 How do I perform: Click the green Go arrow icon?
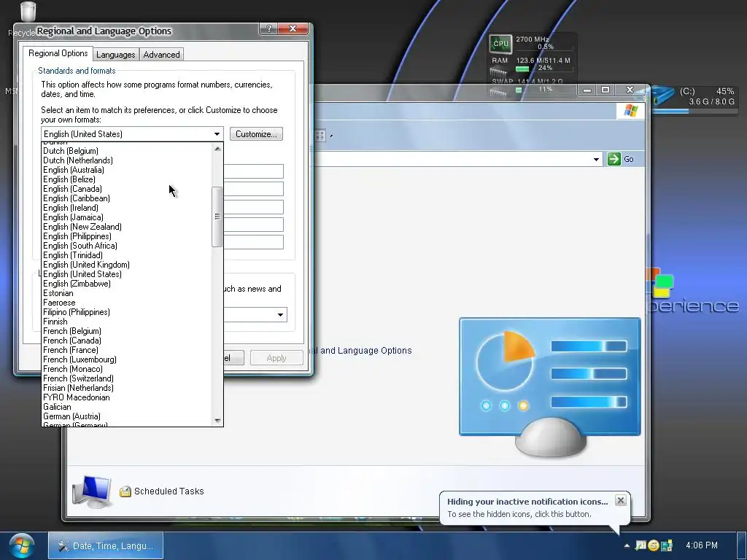(x=614, y=159)
